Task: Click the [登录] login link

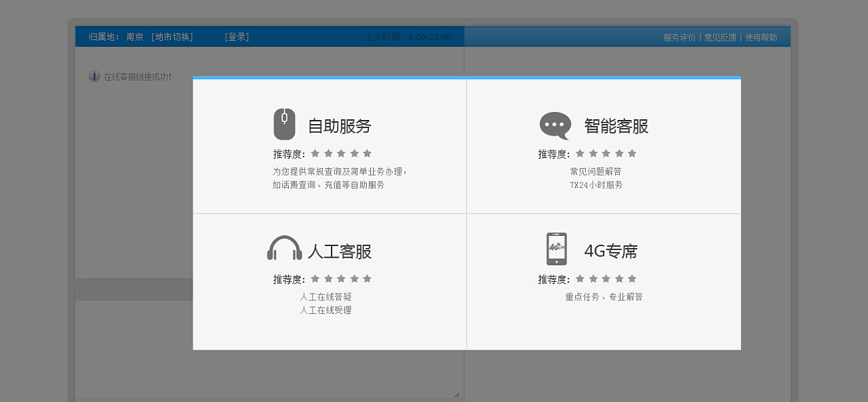Action: click(x=237, y=37)
